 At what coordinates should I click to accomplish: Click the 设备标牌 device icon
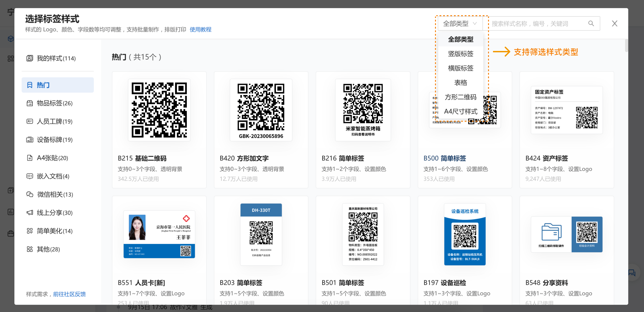[30, 140]
